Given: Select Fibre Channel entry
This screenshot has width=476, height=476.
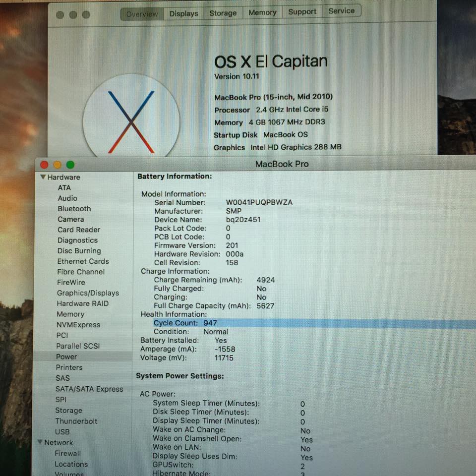Looking at the screenshot, I should (x=81, y=272).
